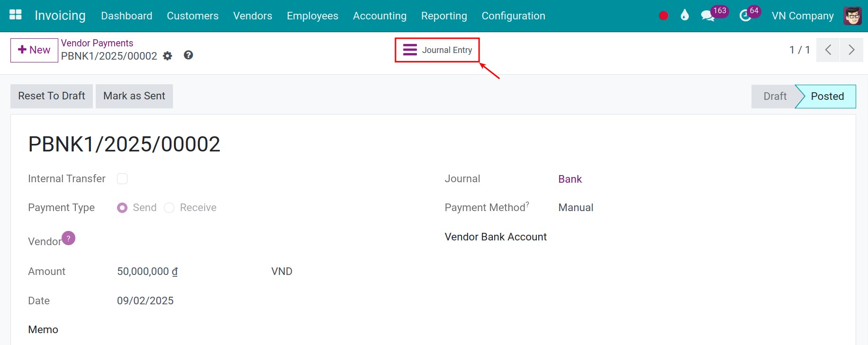Open the user avatar menu
Screen dimensions: 868x345
click(x=852, y=16)
